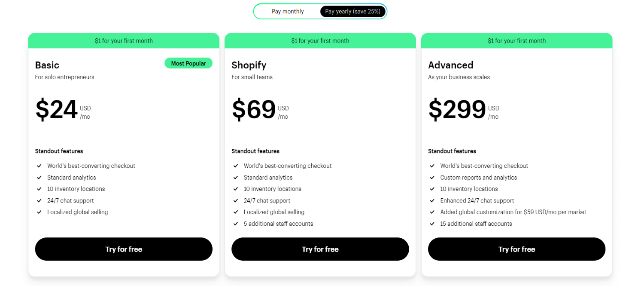This screenshot has width=644, height=286.
Task: Click the $1 first month banner above Shopify plan
Action: [320, 40]
